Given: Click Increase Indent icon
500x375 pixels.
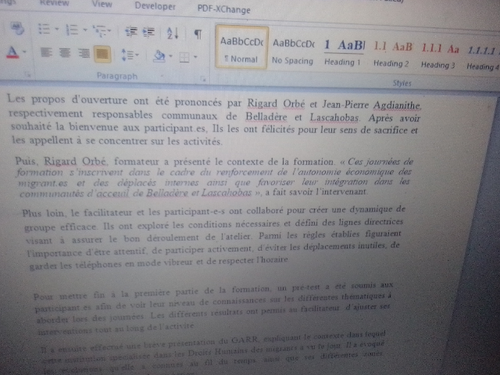Looking at the screenshot, I should (149, 32).
